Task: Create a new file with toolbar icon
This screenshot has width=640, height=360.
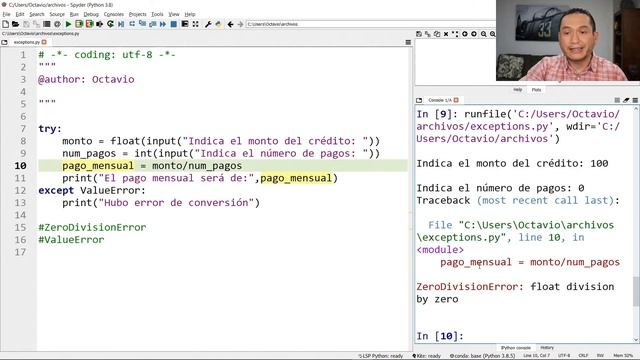Action: [5, 24]
